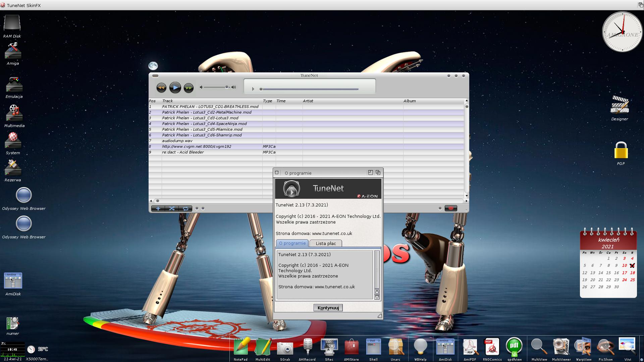Image resolution: width=644 pixels, height=362 pixels.
Task: Click the mute speaker icon beside volume slider
Action: [201, 87]
